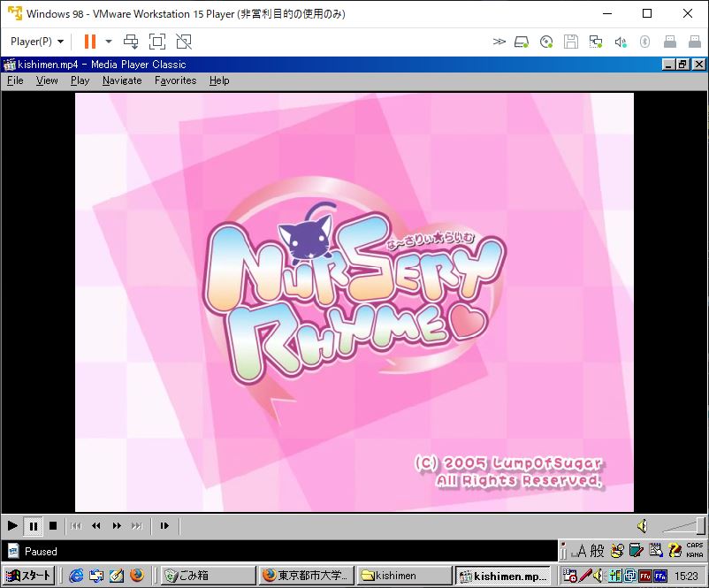Switch to the ごみ箱 taskbar window
Image resolution: width=709 pixels, height=588 pixels.
pos(209,576)
